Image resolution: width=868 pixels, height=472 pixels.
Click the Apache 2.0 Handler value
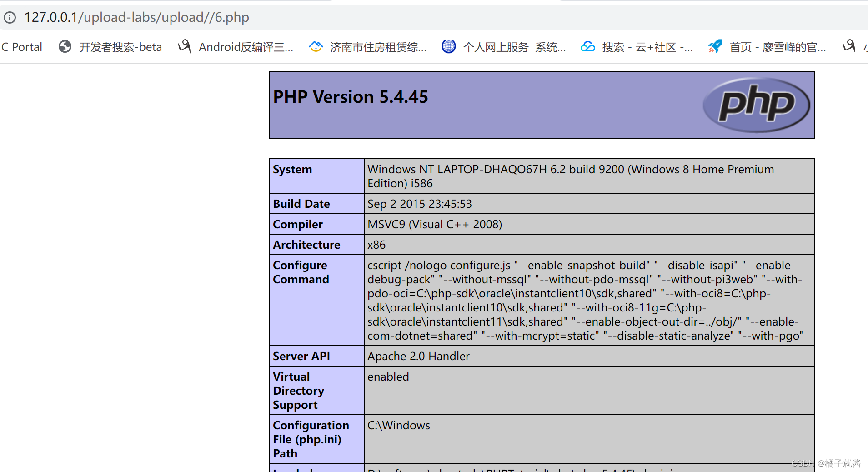418,356
